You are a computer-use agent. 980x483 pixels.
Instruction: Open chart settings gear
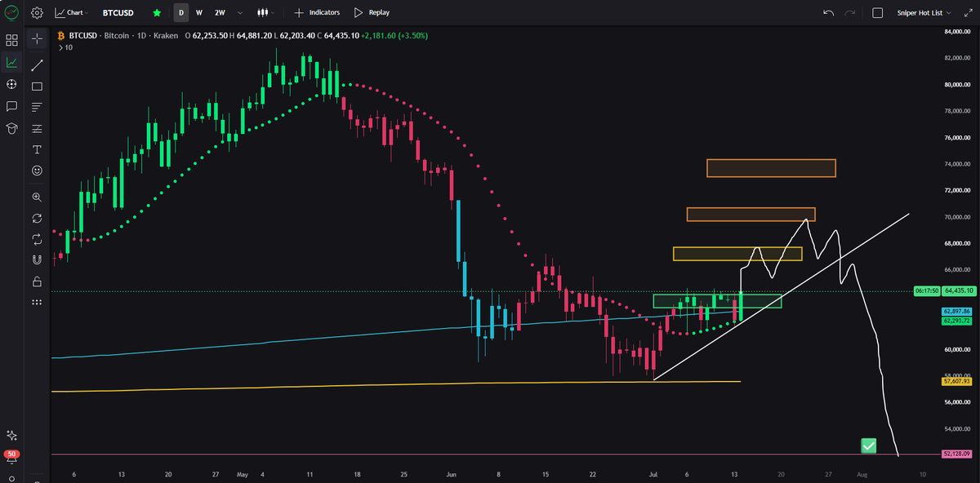[37, 12]
